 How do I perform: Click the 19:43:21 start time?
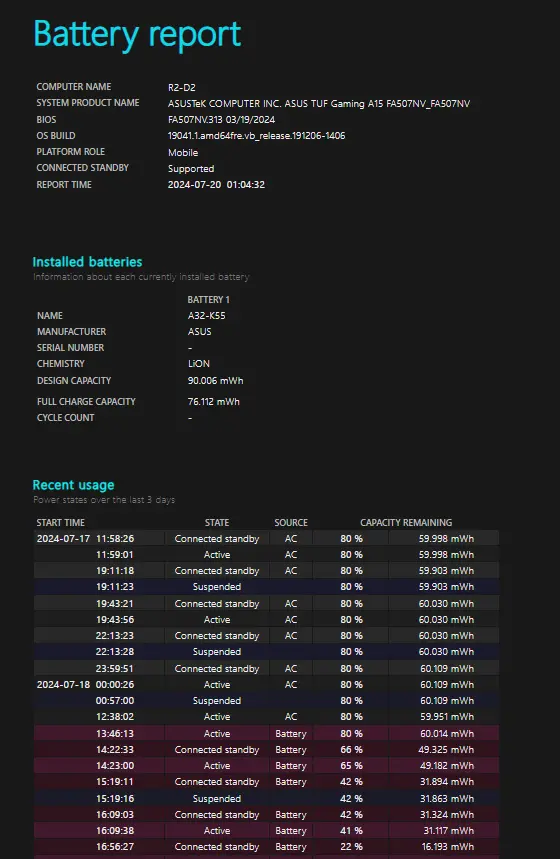[x=115, y=604]
